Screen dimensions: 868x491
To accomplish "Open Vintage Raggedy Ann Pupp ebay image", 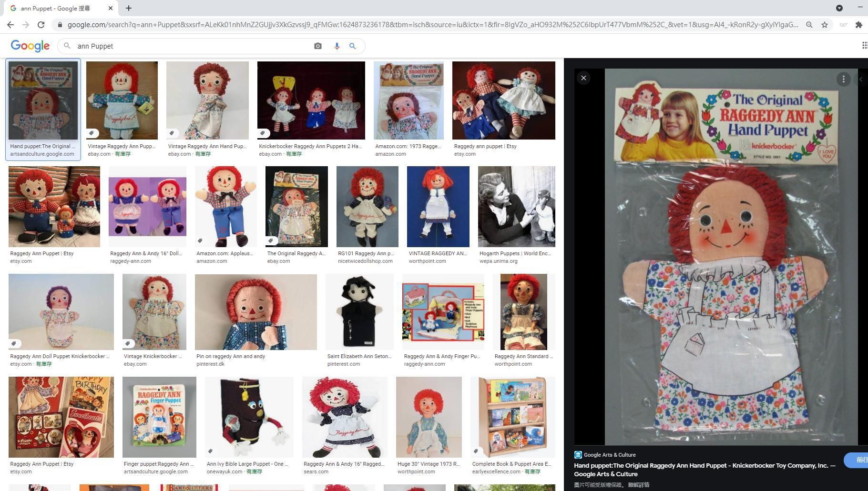I will coord(122,100).
